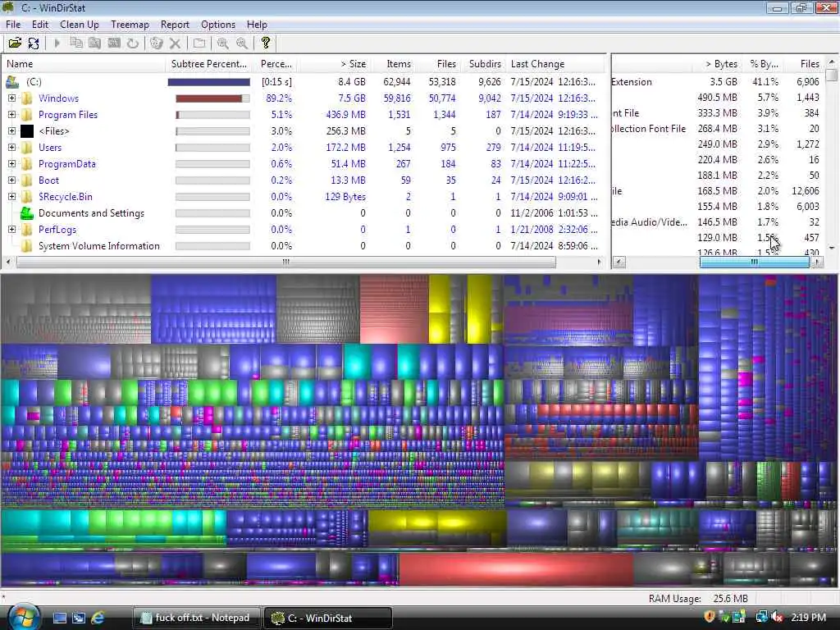
Task: Open the File menu
Action: pos(13,25)
